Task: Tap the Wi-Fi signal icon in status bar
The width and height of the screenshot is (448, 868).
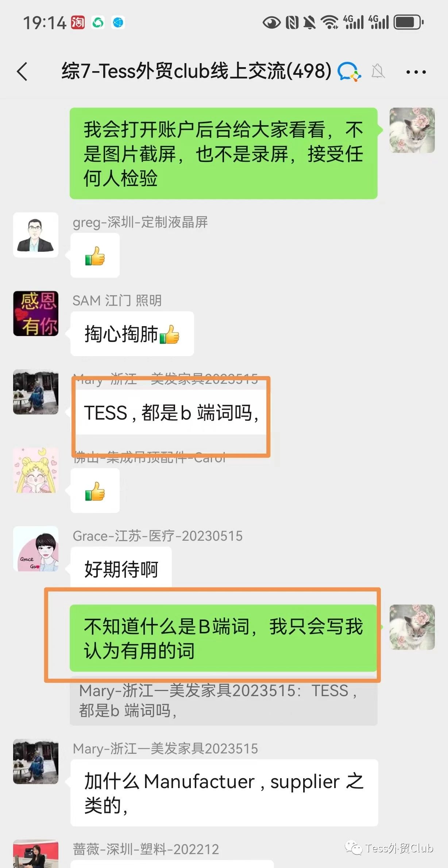Action: coord(330,22)
